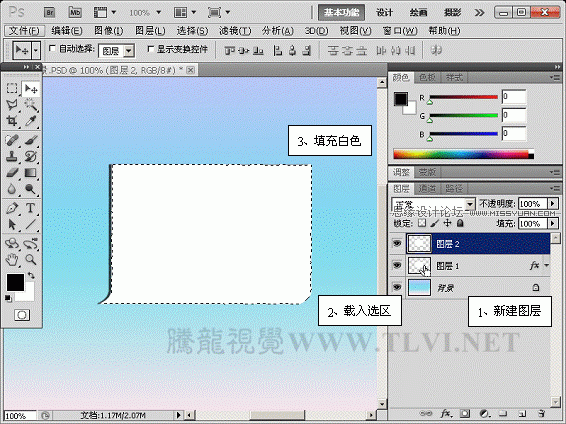Switch to the 路径 tab
This screenshot has height=424, width=566.
(x=454, y=188)
